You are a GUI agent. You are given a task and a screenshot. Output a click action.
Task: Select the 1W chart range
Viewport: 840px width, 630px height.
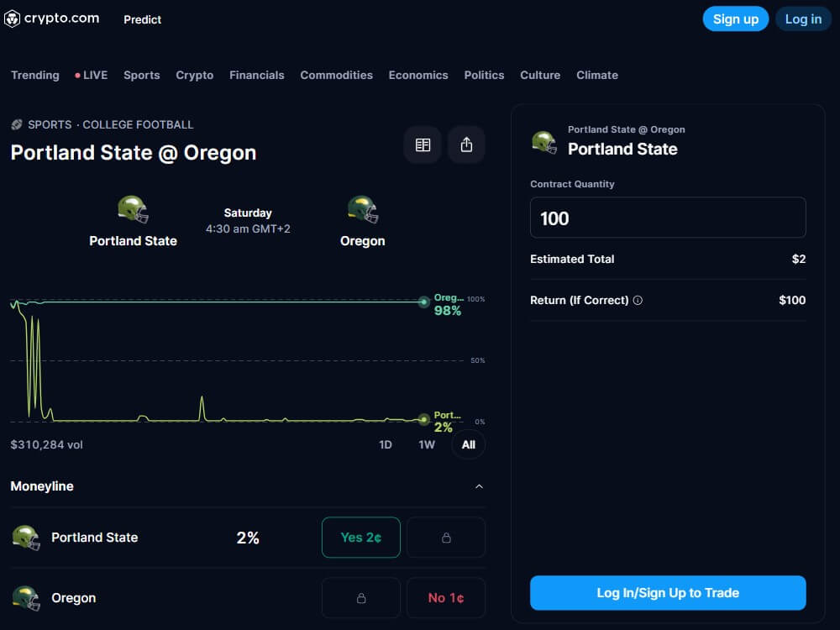click(x=427, y=444)
